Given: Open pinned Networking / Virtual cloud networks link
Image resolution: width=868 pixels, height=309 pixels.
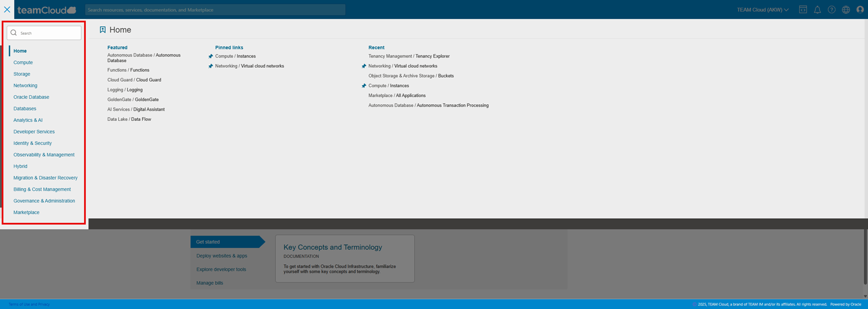Looking at the screenshot, I should [x=250, y=66].
